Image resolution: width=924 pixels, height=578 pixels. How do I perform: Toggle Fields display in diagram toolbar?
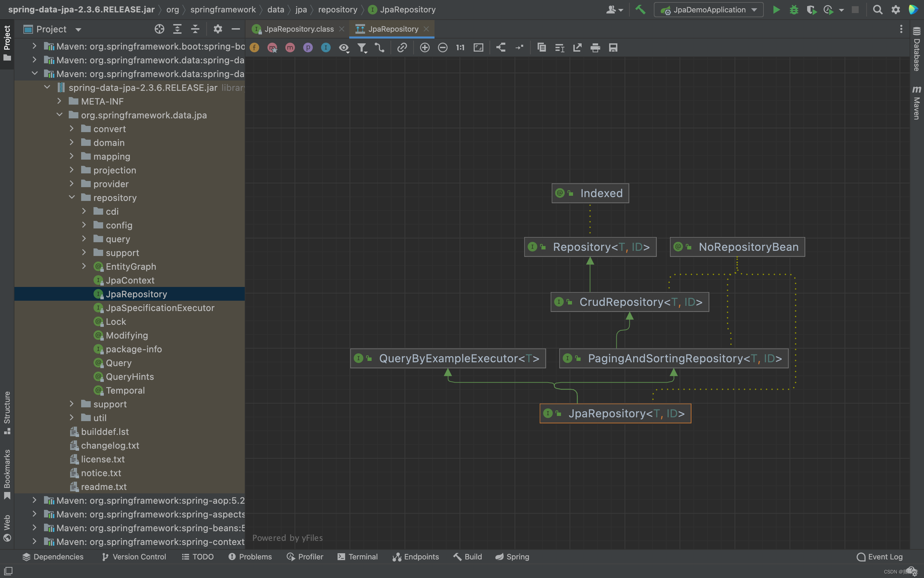pos(254,47)
